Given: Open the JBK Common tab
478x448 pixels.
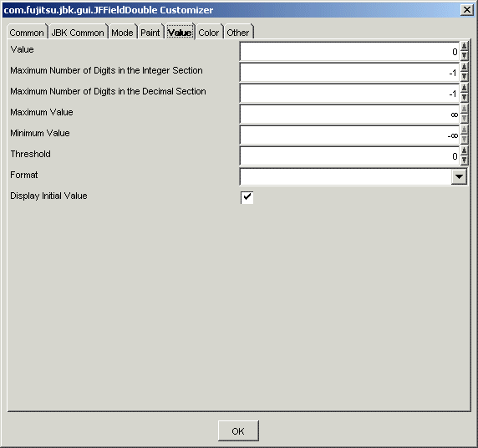Looking at the screenshot, I should (x=78, y=32).
